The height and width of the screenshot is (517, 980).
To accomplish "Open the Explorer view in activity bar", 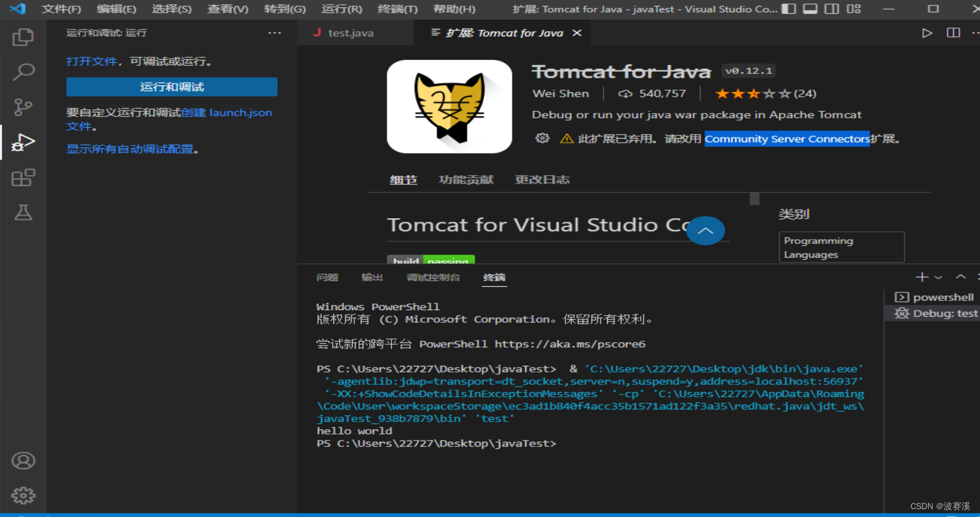I will click(23, 37).
